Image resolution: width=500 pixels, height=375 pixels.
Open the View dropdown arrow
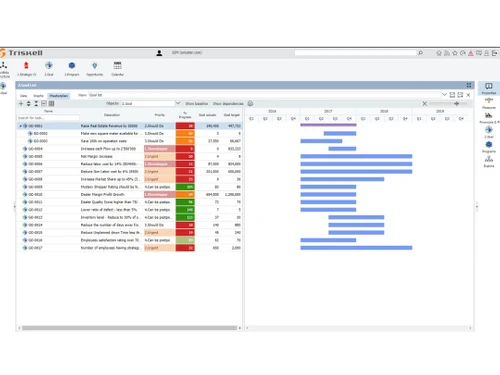[444, 95]
